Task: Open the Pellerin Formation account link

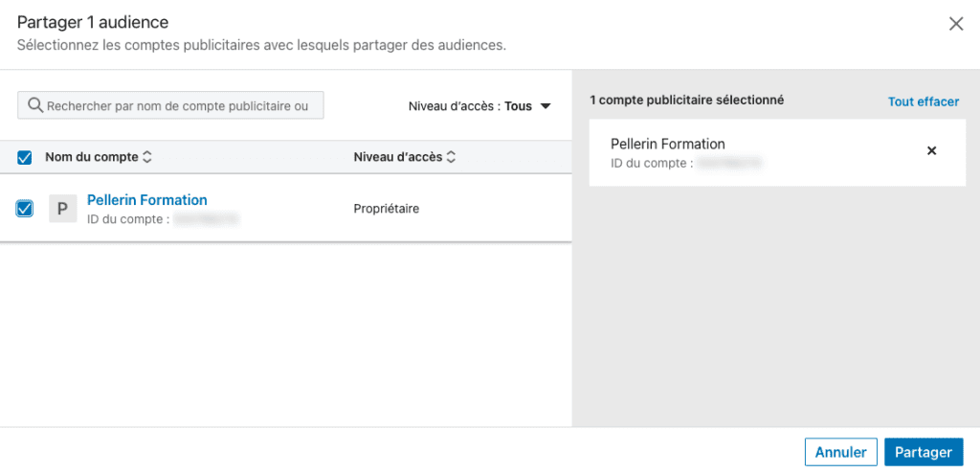Action: [146, 200]
